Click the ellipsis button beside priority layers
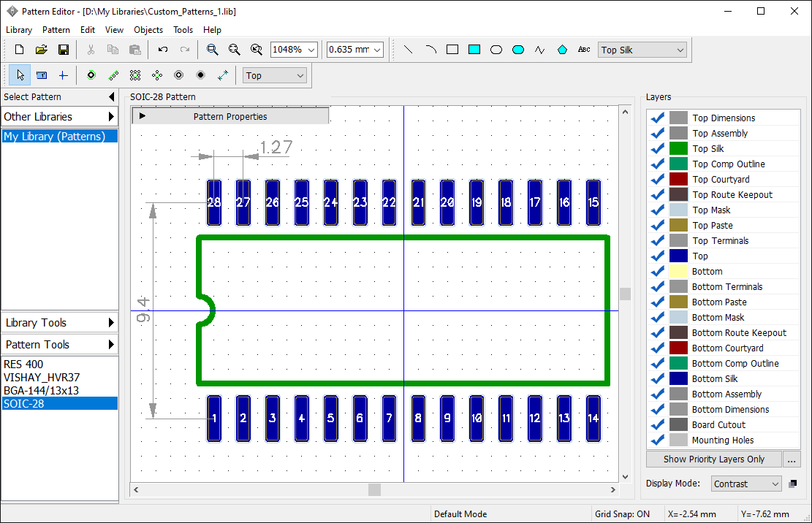 pos(792,459)
